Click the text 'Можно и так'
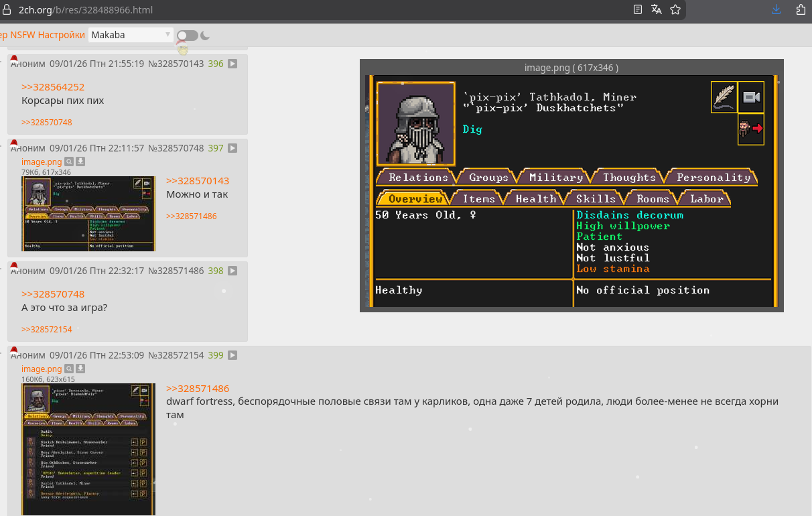The height and width of the screenshot is (516, 812). click(x=197, y=194)
